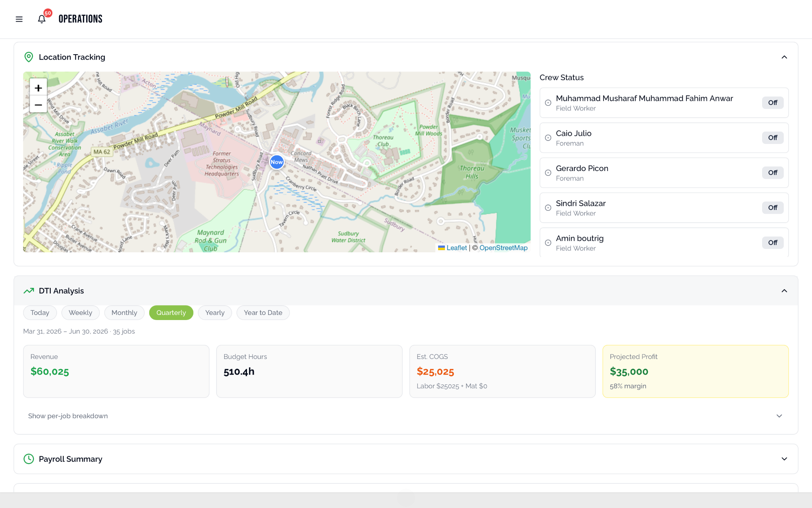Select the Quarterly period tab
The image size is (812, 508).
tap(171, 313)
